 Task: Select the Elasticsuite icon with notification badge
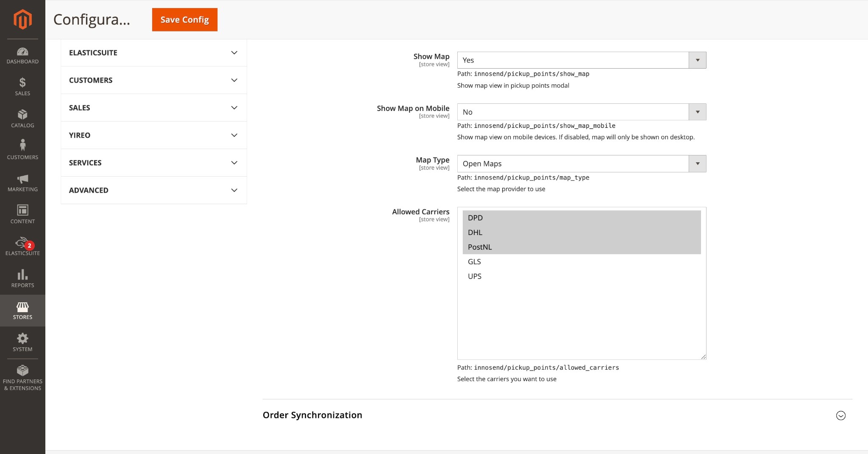(x=22, y=246)
